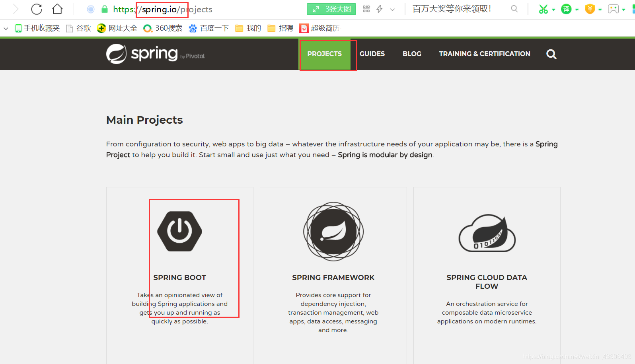Click the green scissors screenshot icon
This screenshot has width=635, height=364.
(543, 9)
